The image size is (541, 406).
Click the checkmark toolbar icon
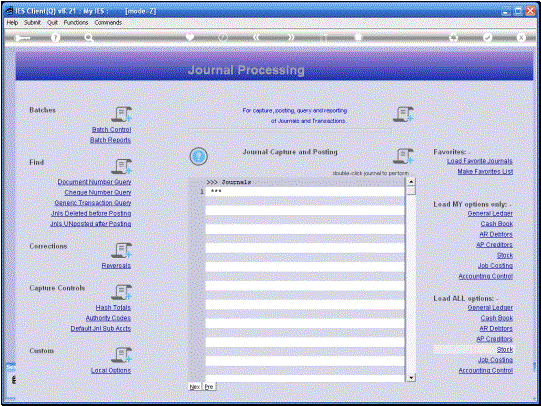487,37
